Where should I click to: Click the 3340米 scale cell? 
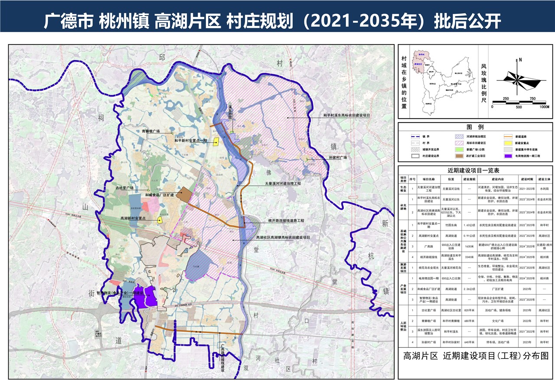point(469,257)
